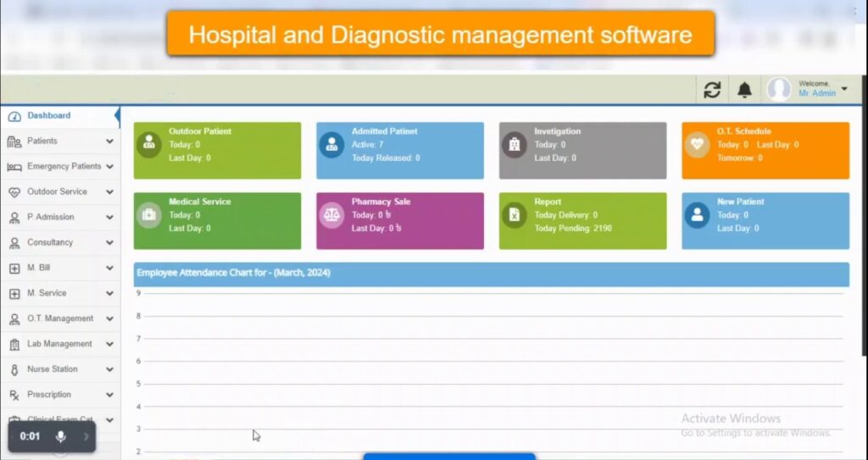
Task: Click the Outdoor Patient card icon
Action: click(x=148, y=144)
